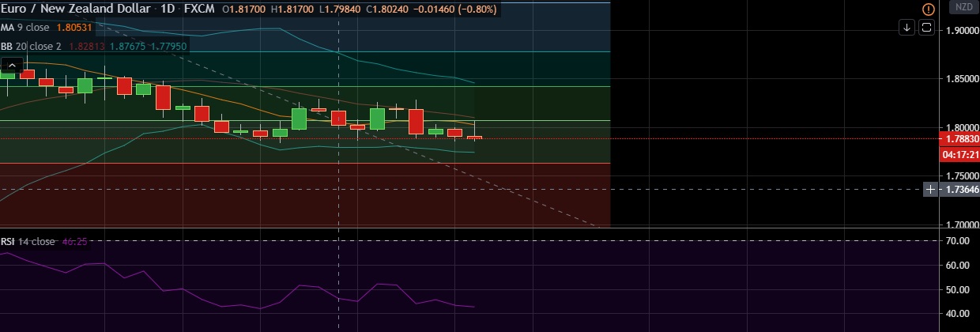Click the plus icon at price 1.73646
The width and height of the screenshot is (980, 332).
tap(930, 190)
